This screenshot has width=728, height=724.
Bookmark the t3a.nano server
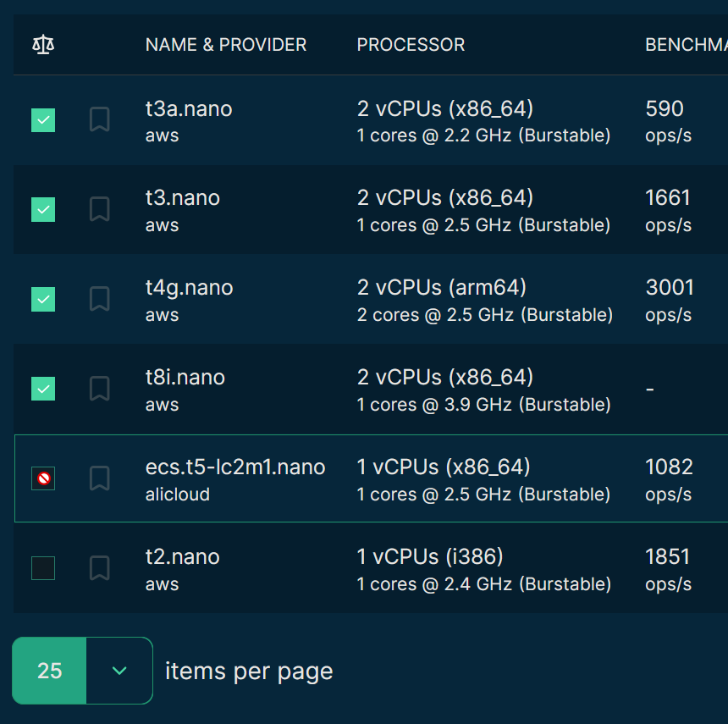[x=99, y=119]
